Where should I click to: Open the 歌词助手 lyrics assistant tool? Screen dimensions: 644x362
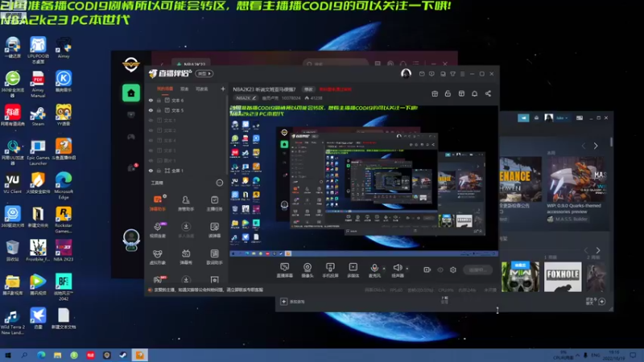coord(214,257)
